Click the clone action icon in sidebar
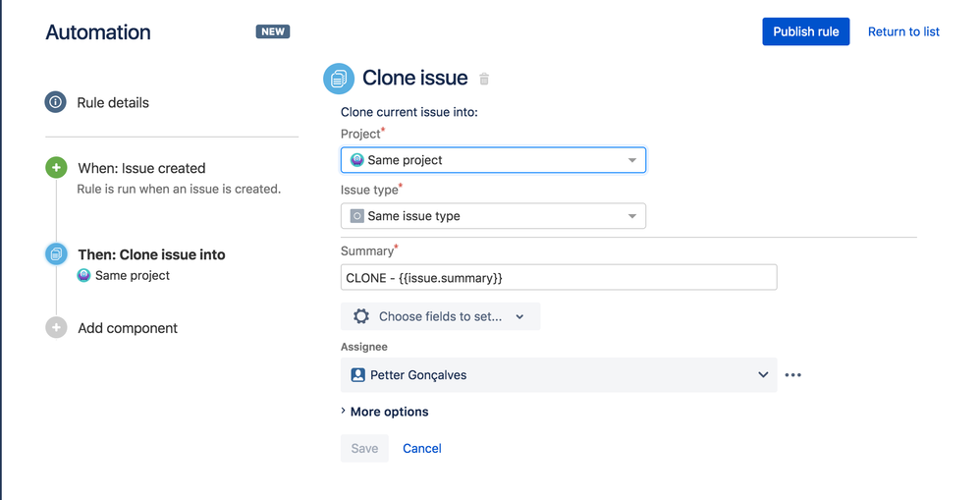 (56, 254)
